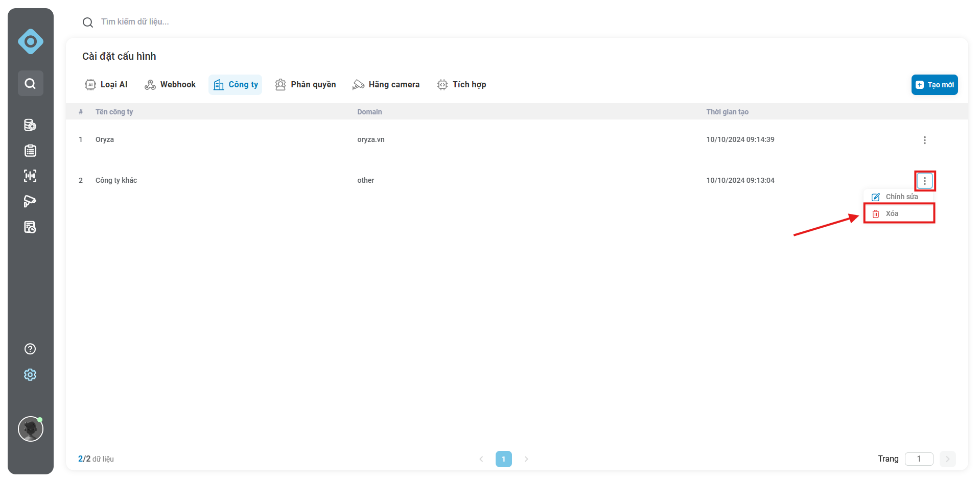The width and height of the screenshot is (980, 481).
Task: Switch to the Tích hợp tab
Action: click(x=461, y=85)
